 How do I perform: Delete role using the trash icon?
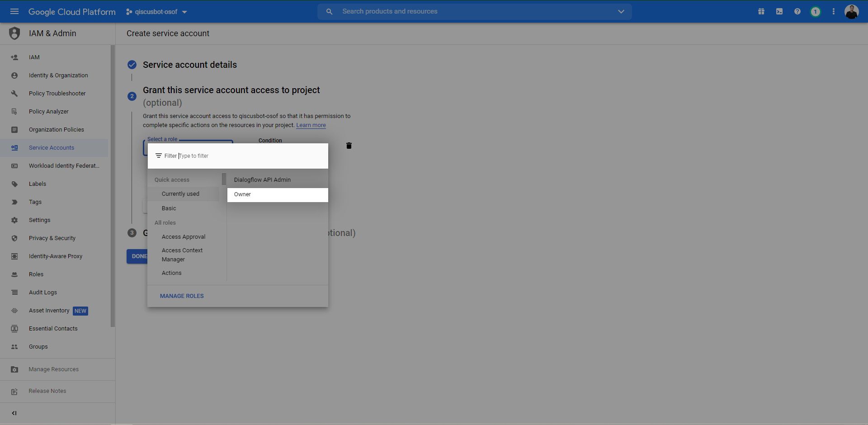point(349,146)
